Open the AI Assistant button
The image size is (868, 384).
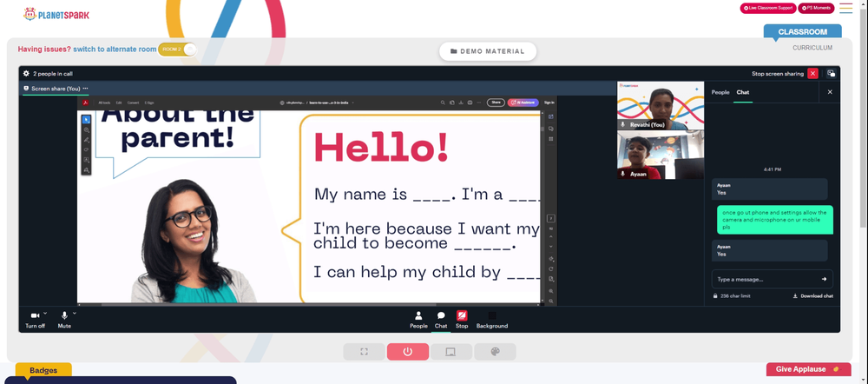coord(523,103)
